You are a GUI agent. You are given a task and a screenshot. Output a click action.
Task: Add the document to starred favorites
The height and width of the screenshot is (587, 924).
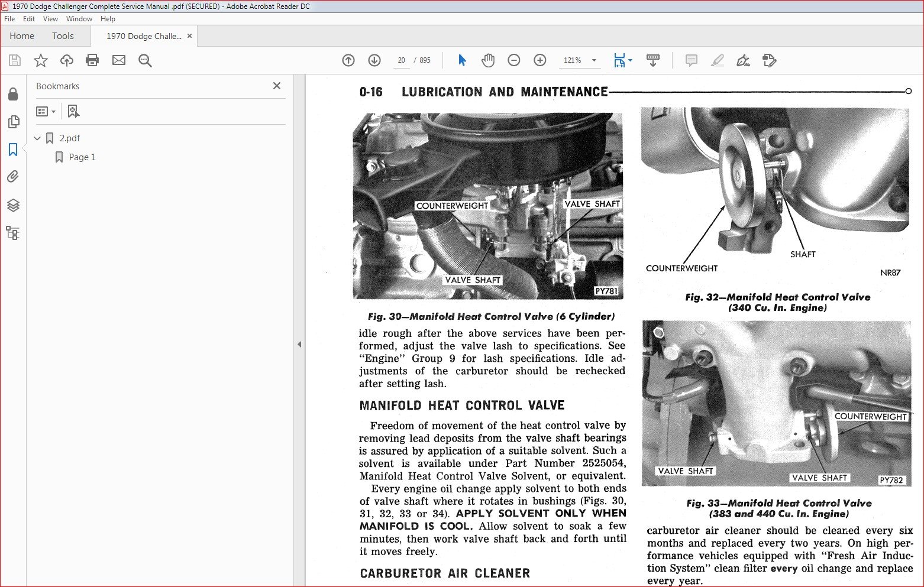41,60
